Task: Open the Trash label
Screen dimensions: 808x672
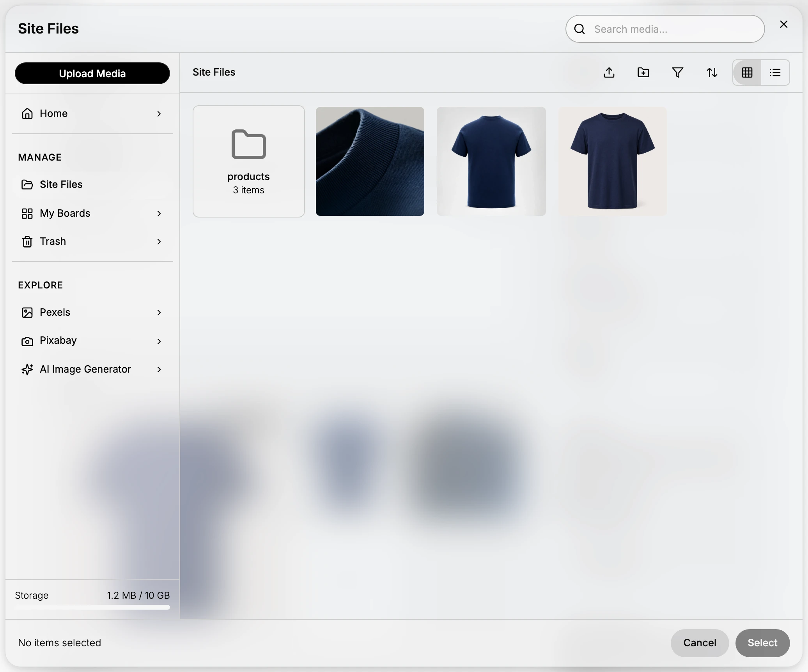Action: point(53,241)
